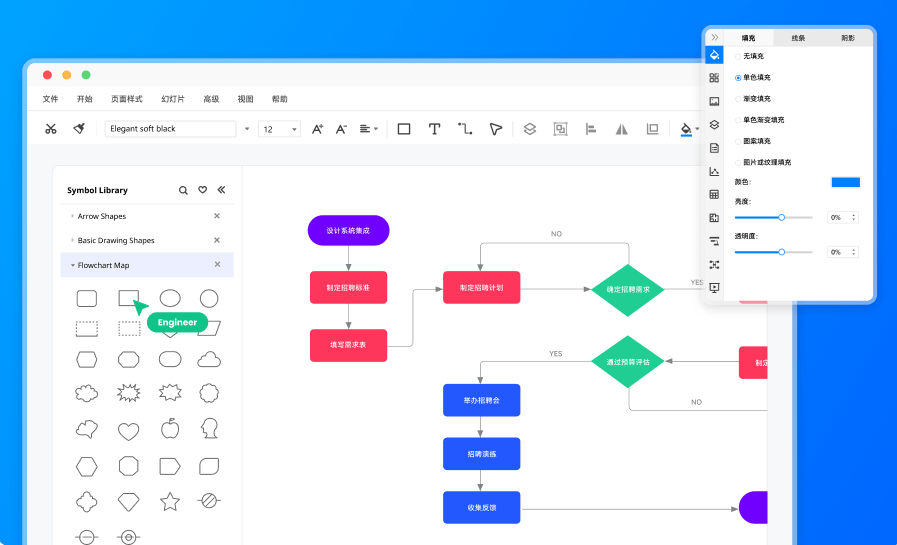Click the scissors cut icon
The width and height of the screenshot is (897, 545).
click(x=51, y=129)
